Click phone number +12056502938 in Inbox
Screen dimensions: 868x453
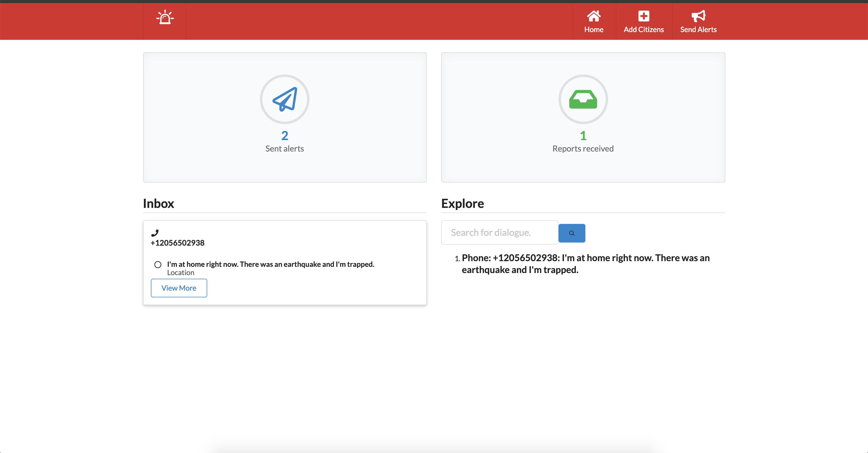click(x=177, y=243)
